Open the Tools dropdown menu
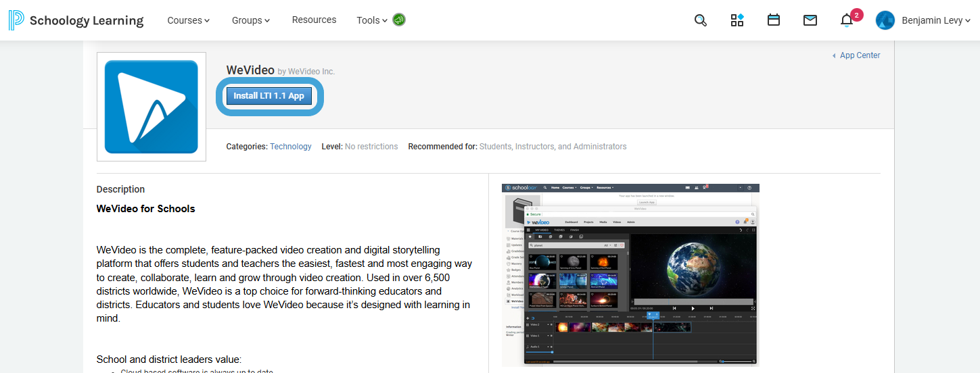980x373 pixels. tap(372, 20)
